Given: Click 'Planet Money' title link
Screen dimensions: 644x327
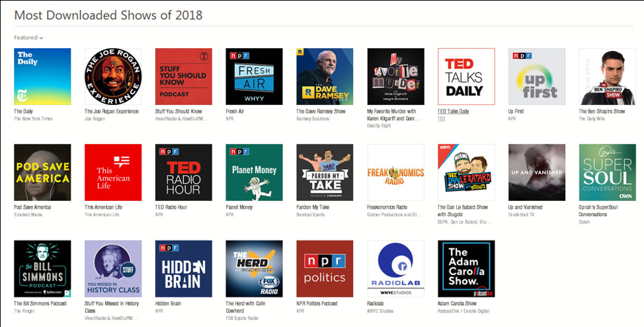Looking at the screenshot, I should (239, 207).
